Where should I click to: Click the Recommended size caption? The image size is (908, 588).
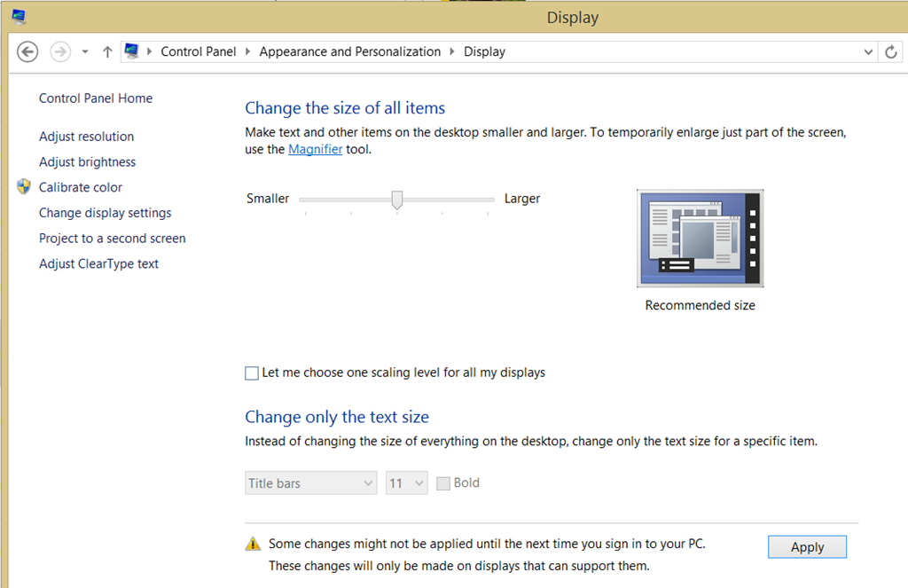tap(701, 305)
